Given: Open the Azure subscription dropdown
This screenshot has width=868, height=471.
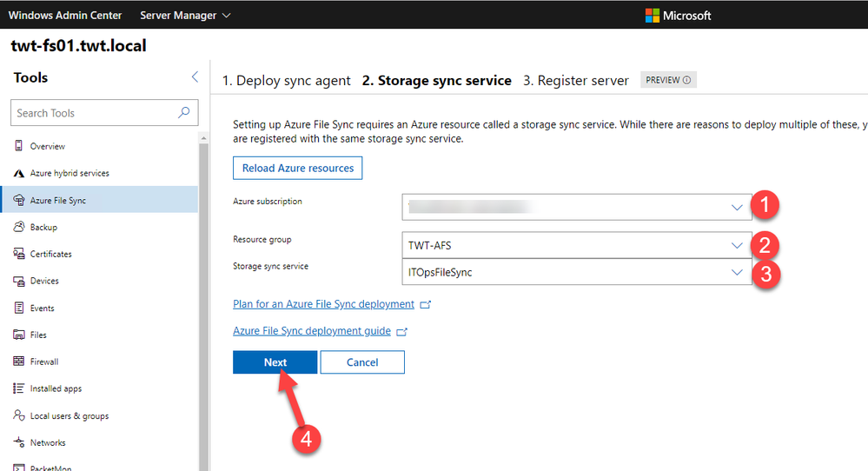Looking at the screenshot, I should (x=577, y=207).
